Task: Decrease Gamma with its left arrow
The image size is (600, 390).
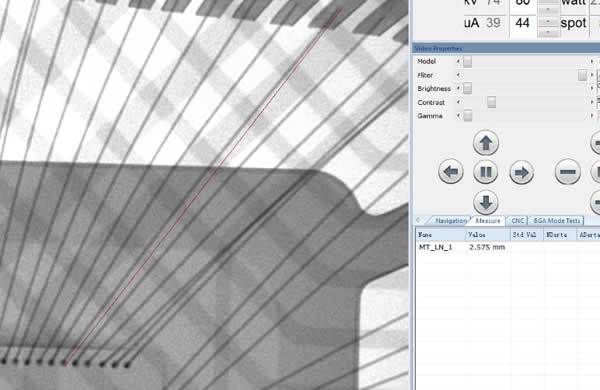Action: (x=458, y=116)
